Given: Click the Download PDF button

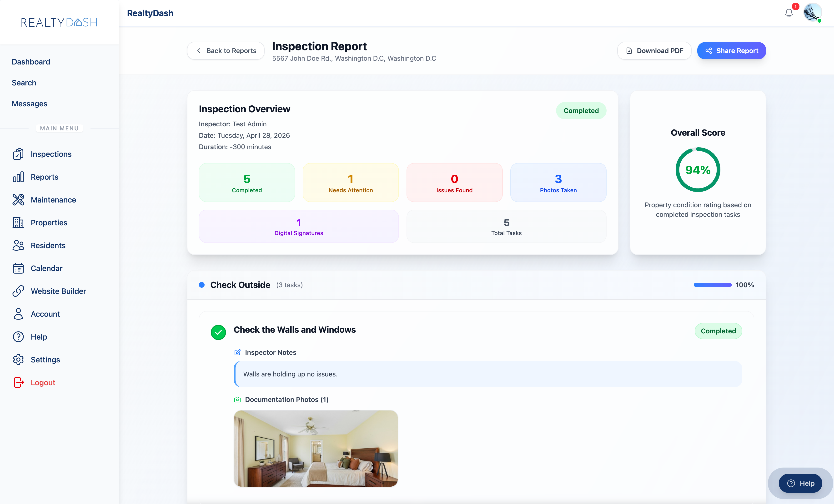Looking at the screenshot, I should 654,51.
